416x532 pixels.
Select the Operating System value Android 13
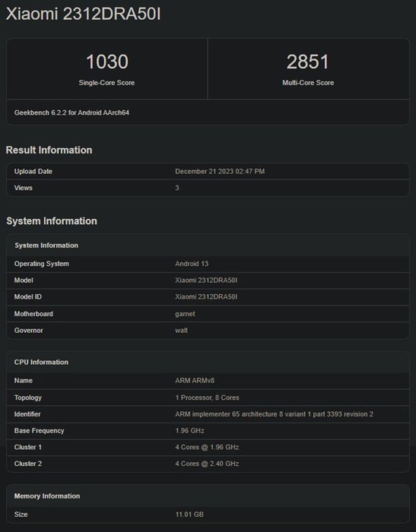click(x=192, y=264)
